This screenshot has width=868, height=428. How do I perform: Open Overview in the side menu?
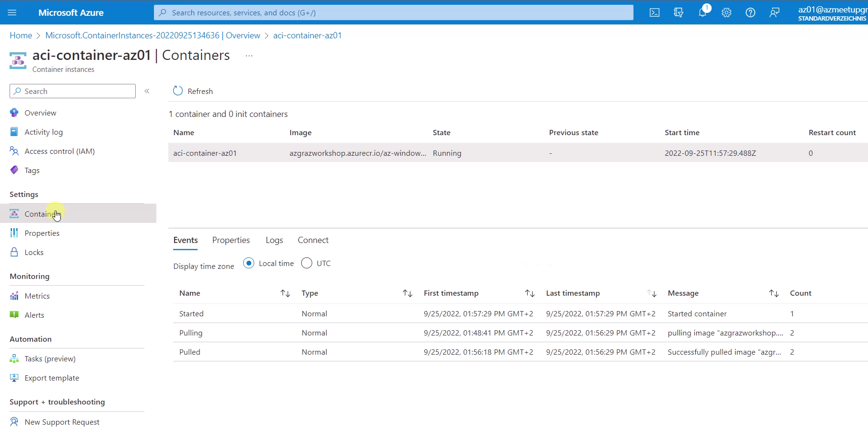[40, 113]
